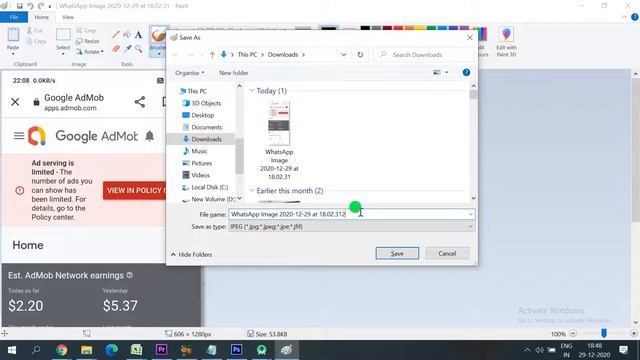Click the Edit colours rainbow icon
The width and height of the screenshot is (640, 360).
[482, 35]
